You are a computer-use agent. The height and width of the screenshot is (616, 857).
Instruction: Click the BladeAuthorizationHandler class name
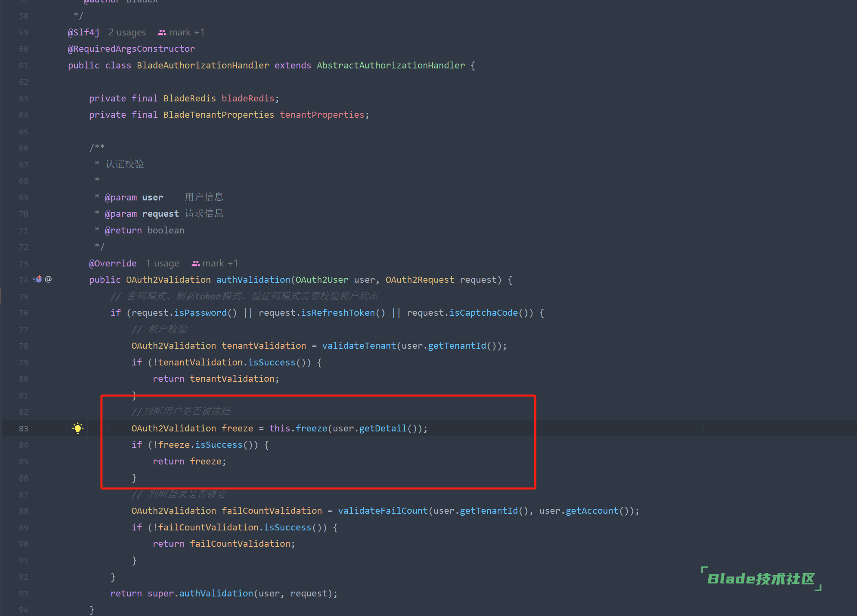pos(203,65)
